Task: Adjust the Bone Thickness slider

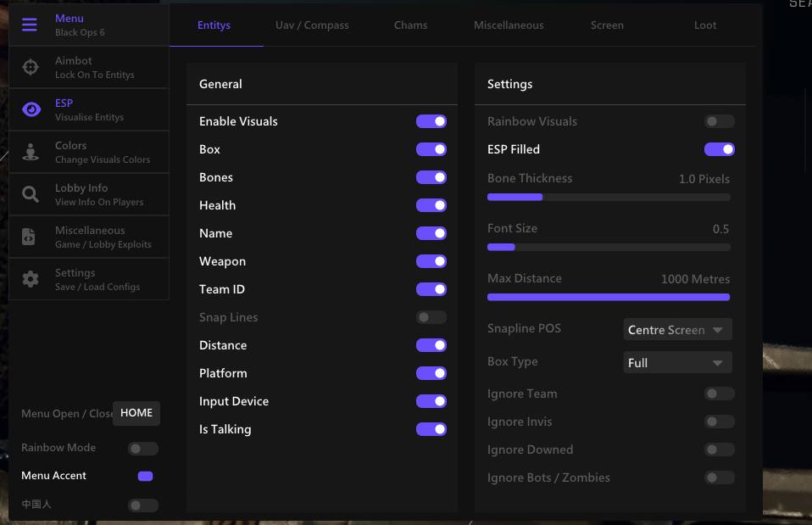Action: pos(609,197)
